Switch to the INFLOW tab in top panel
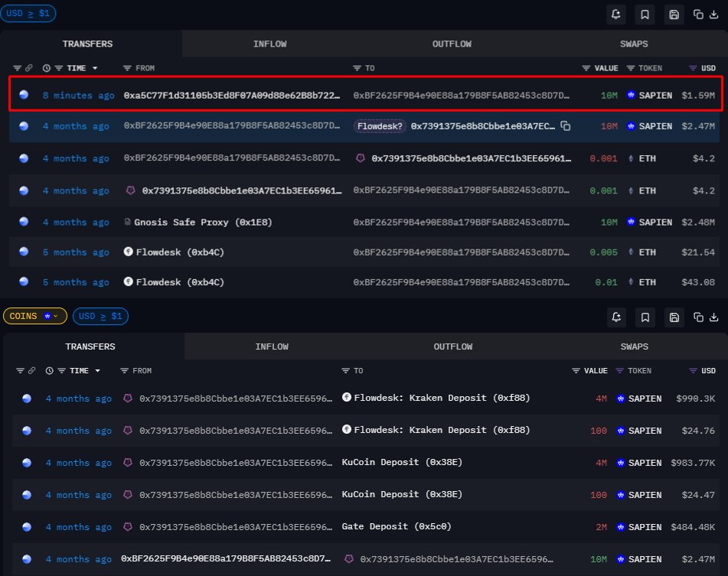728x576 pixels. pyautogui.click(x=269, y=44)
